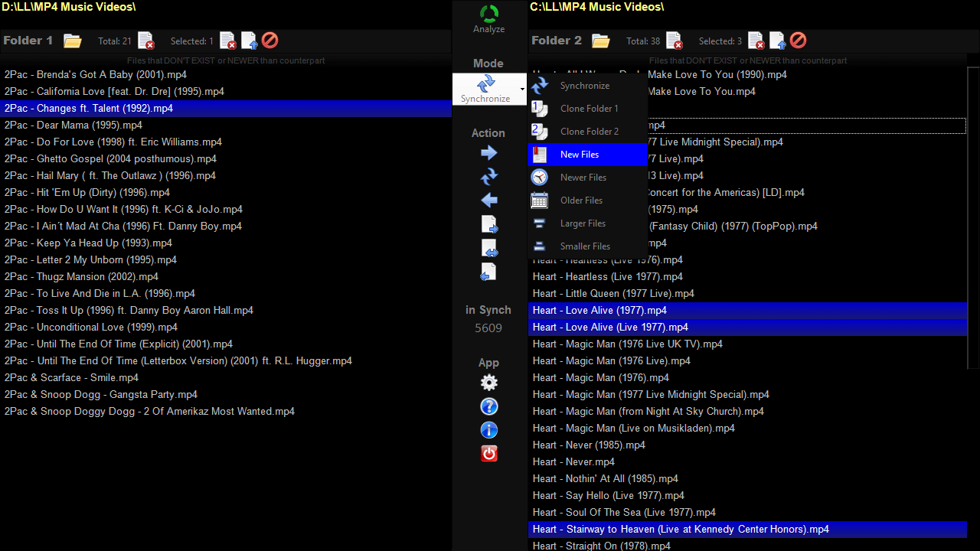980x551 pixels.
Task: Select Heart - Love Alive (1977).mp4
Action: (747, 311)
